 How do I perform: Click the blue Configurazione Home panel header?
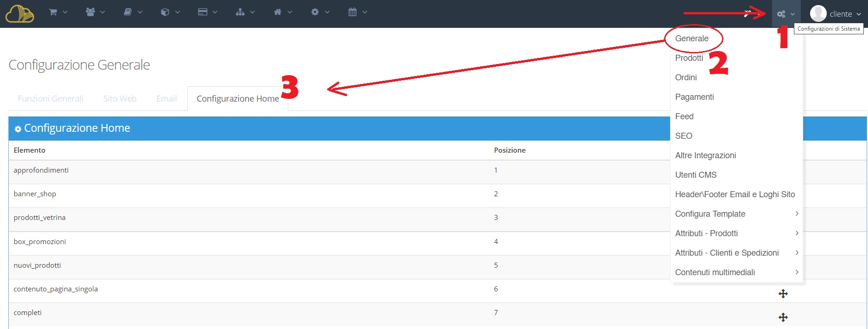click(x=437, y=129)
